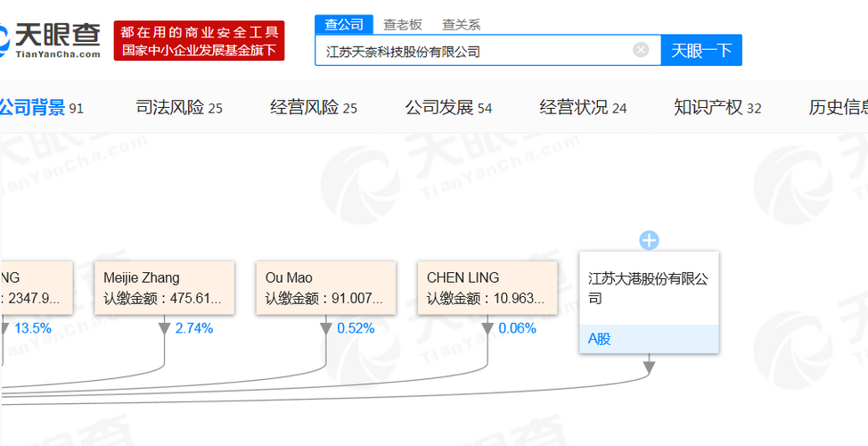
Task: Click the A股 label on 江苏大港 card
Action: click(600, 339)
